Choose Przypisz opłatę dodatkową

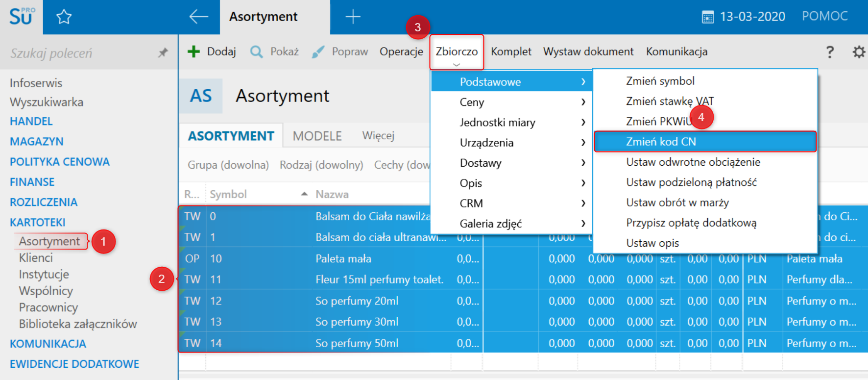705,223
